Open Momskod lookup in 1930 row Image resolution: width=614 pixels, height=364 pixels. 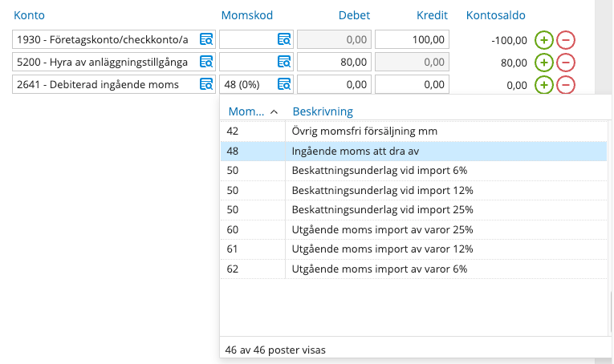(x=284, y=39)
